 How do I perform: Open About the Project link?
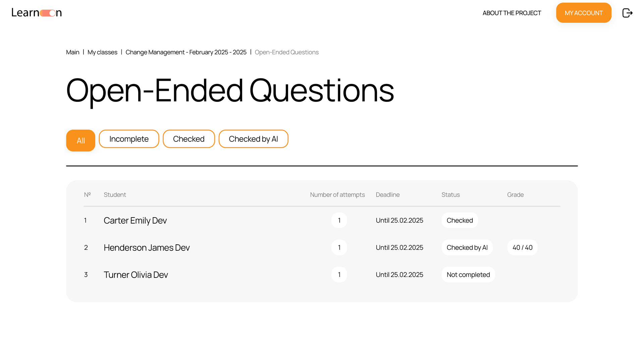pos(512,13)
